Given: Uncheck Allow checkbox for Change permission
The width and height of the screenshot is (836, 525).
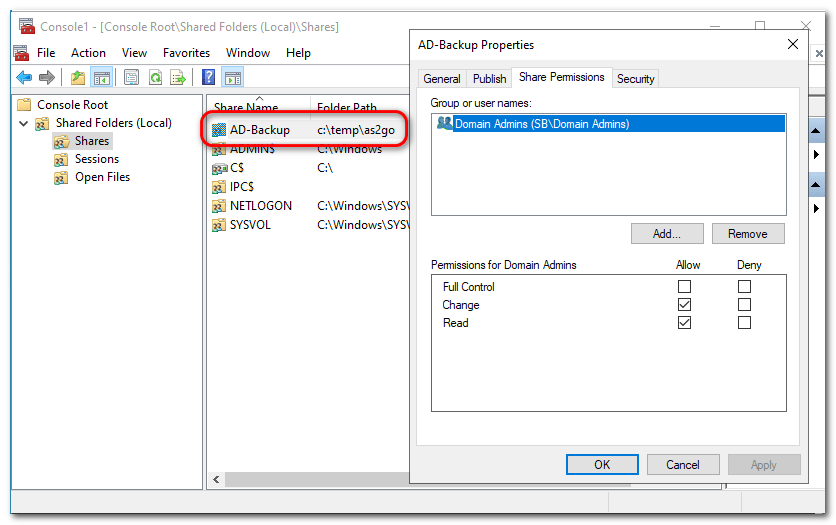Looking at the screenshot, I should (x=684, y=305).
